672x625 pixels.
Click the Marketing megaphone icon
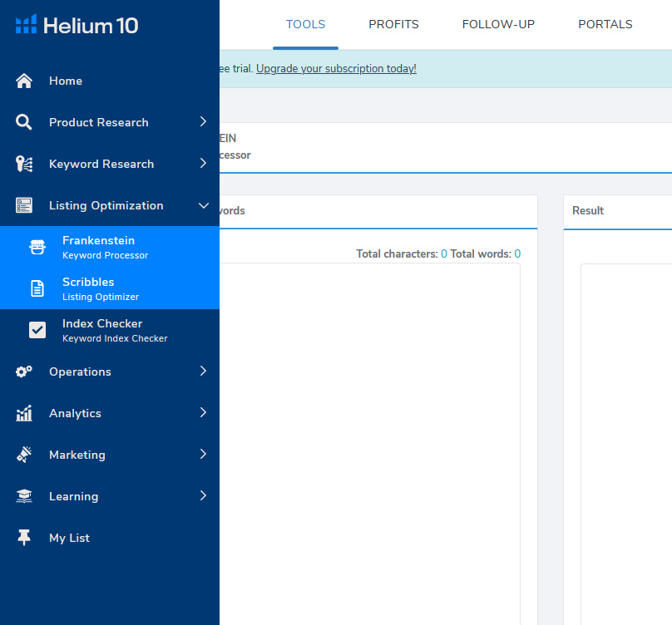point(24,455)
